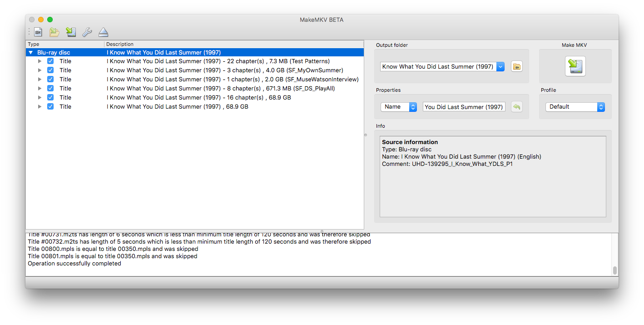Open Preferences wrench icon
This screenshot has width=644, height=325.
pos(87,32)
